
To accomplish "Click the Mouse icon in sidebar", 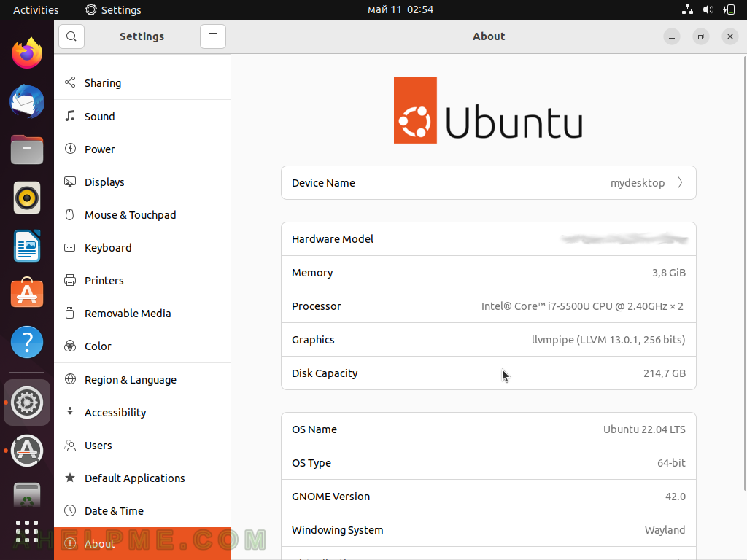I will (x=70, y=215).
